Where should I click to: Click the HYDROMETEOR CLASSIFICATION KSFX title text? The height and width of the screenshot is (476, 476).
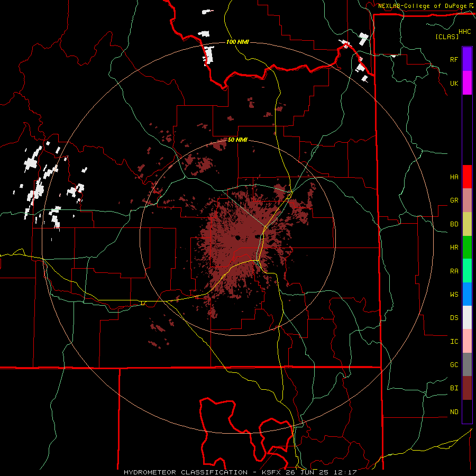coord(240,472)
